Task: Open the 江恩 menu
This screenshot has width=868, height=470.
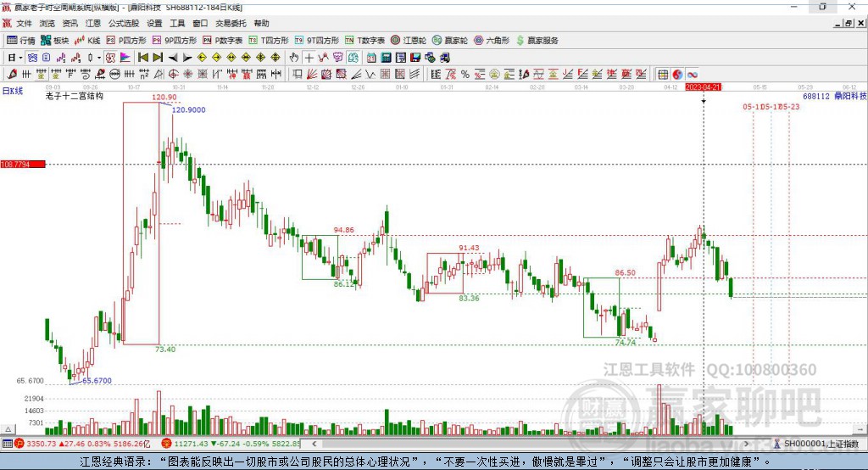Action: pyautogui.click(x=93, y=23)
